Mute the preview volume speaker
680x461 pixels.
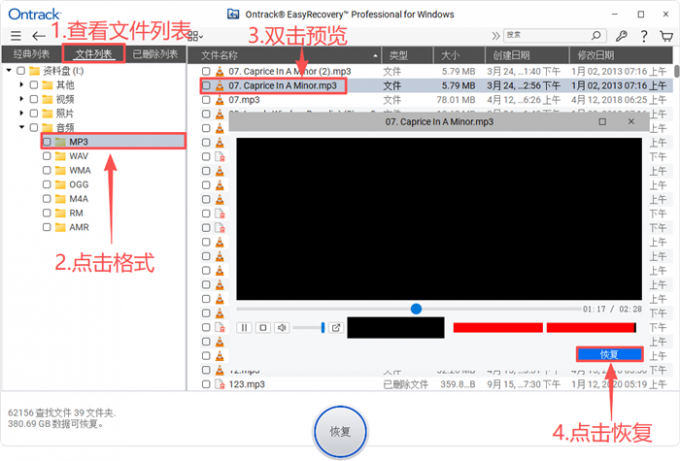click(x=281, y=327)
